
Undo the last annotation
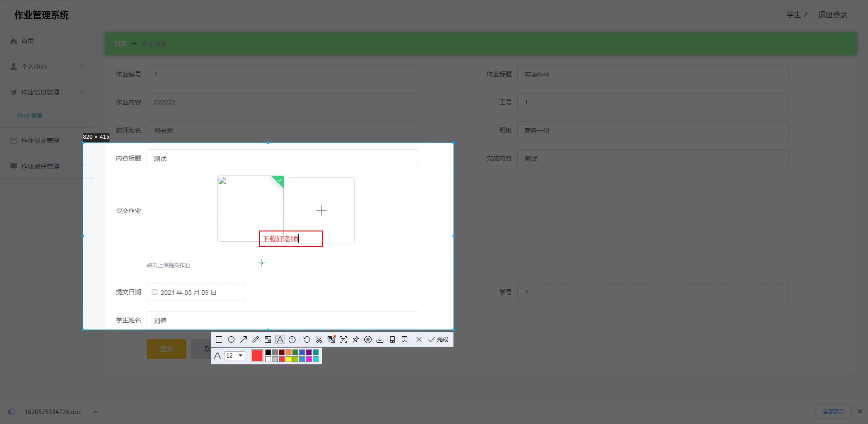[x=307, y=339]
